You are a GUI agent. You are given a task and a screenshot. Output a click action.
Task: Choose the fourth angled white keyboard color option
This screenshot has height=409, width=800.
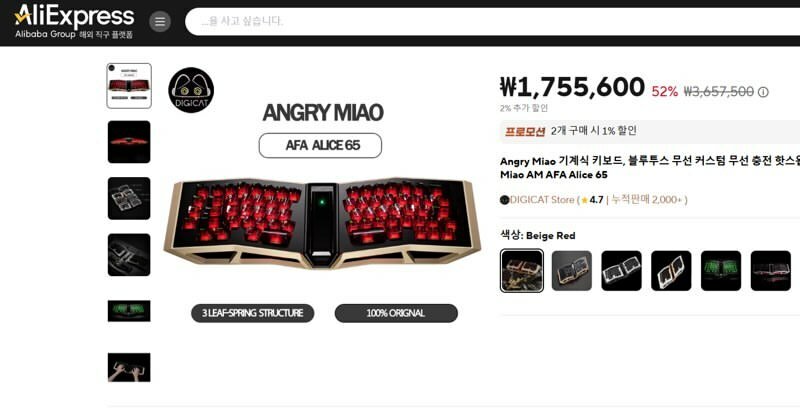click(x=671, y=271)
